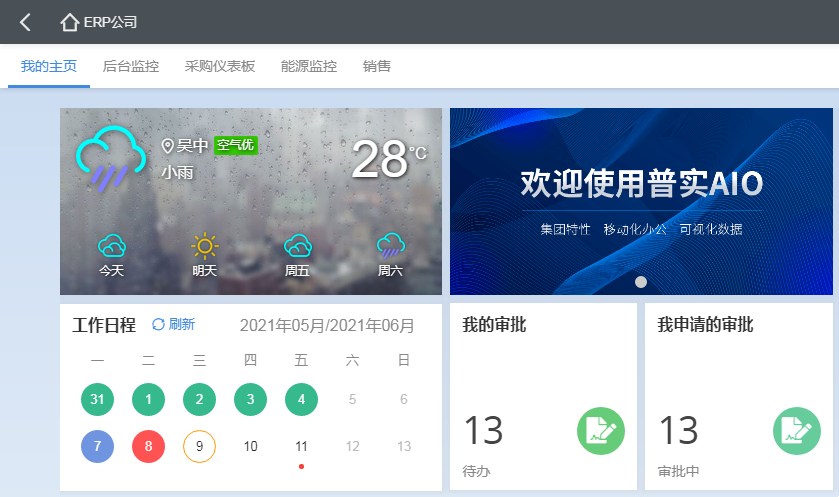Select tomorrow's (明天) sunny forecast icon
This screenshot has width=839, height=497.
click(x=205, y=245)
